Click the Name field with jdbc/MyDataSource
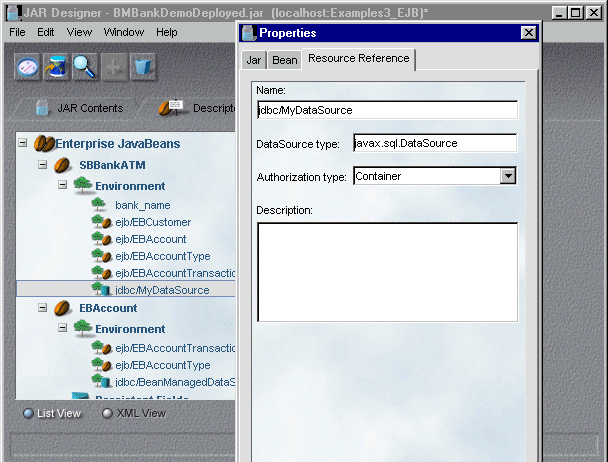Screen dimensions: 608x462 [387, 110]
